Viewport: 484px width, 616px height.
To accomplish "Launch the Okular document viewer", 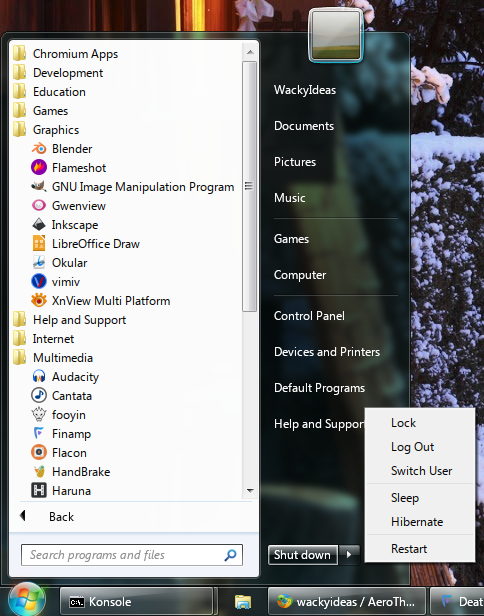I will [59, 263].
